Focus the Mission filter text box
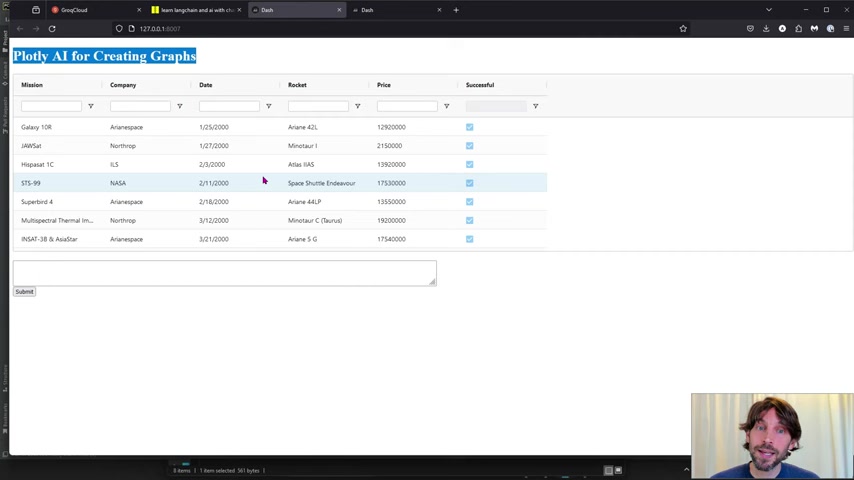 [x=51, y=106]
